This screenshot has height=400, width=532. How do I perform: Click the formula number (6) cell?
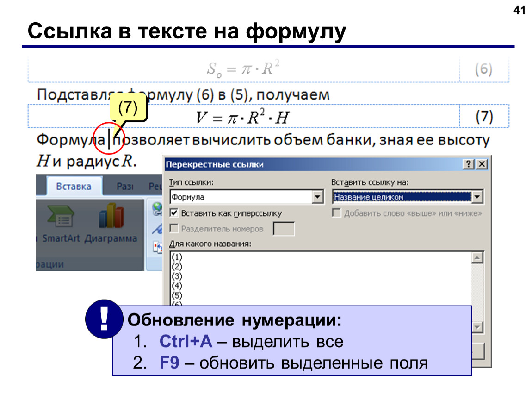[x=484, y=69]
